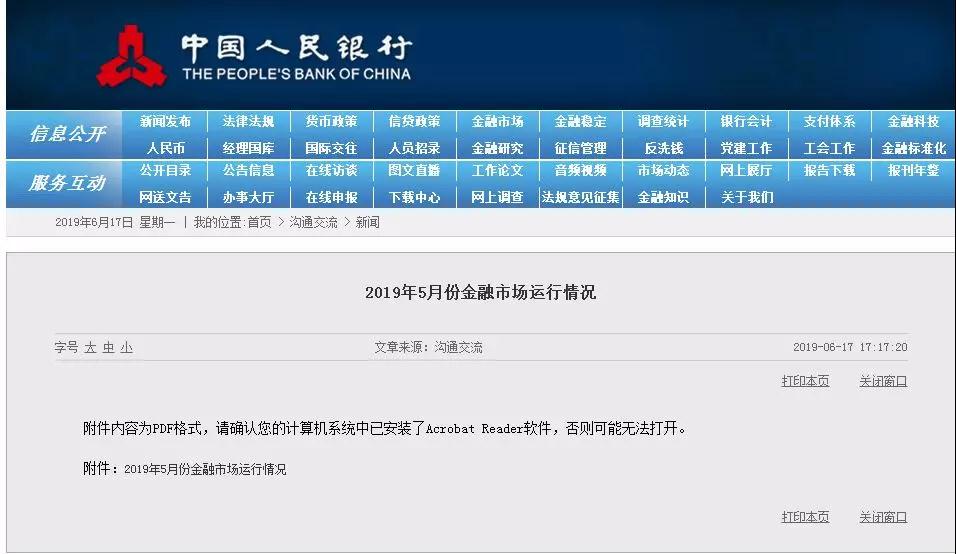Open 在线访谈 link
This screenshot has width=956, height=554.
click(x=331, y=170)
